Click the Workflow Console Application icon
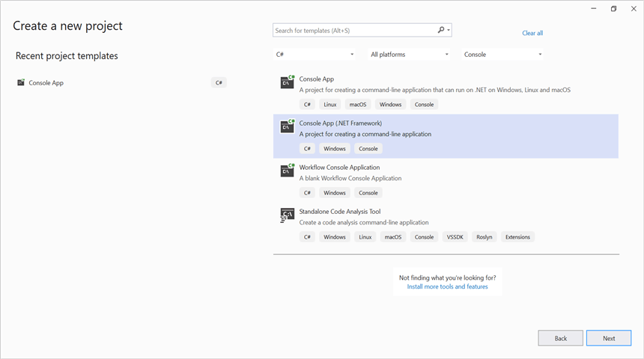644x359 pixels. pyautogui.click(x=287, y=171)
